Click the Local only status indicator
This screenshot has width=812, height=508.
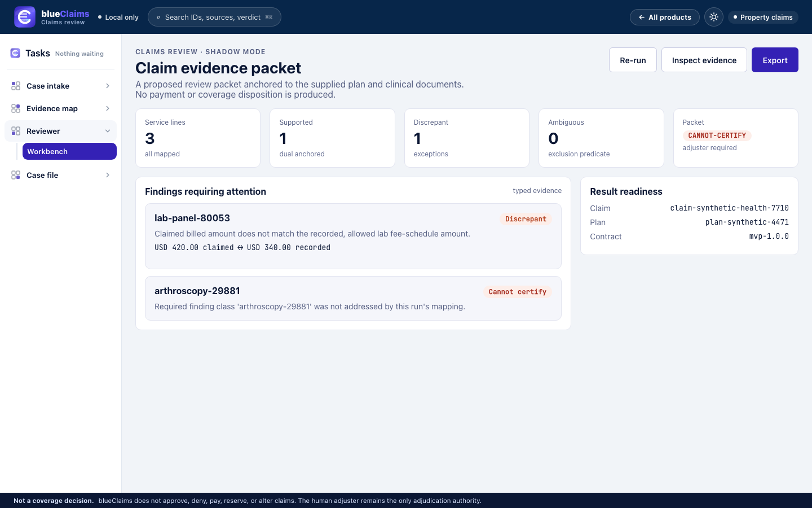coord(118,17)
